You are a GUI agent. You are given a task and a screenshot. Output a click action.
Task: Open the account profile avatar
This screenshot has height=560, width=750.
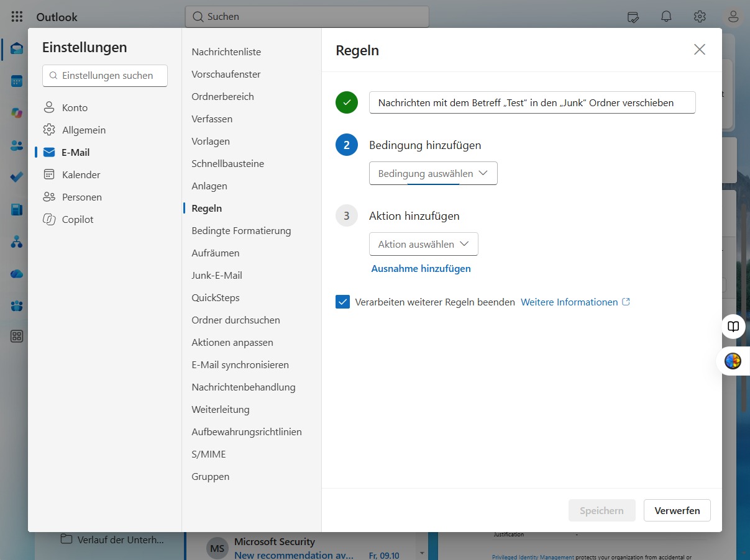point(733,17)
